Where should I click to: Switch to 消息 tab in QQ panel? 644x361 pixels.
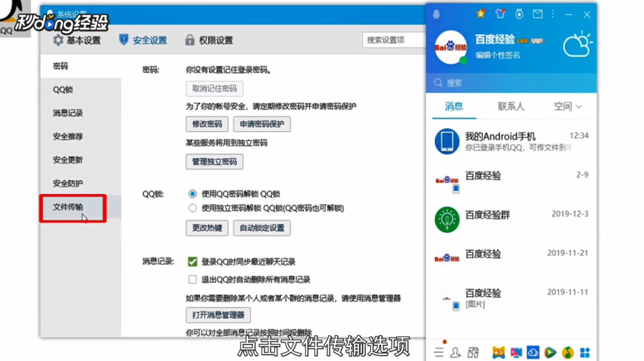[x=454, y=107]
